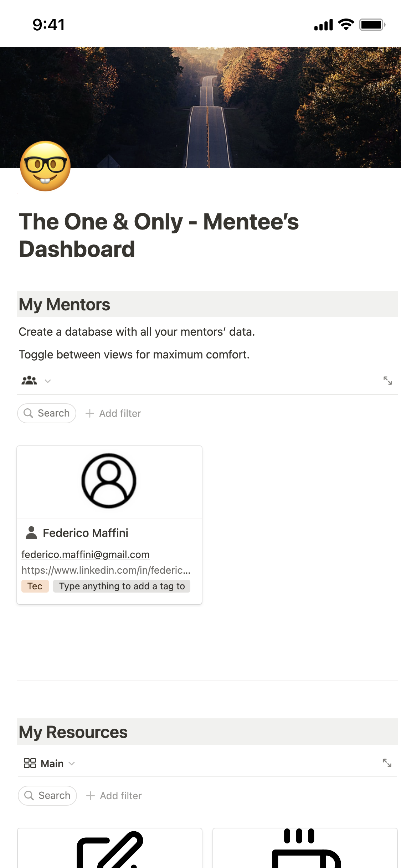
Task: Click the mentors Search field
Action: tap(47, 413)
